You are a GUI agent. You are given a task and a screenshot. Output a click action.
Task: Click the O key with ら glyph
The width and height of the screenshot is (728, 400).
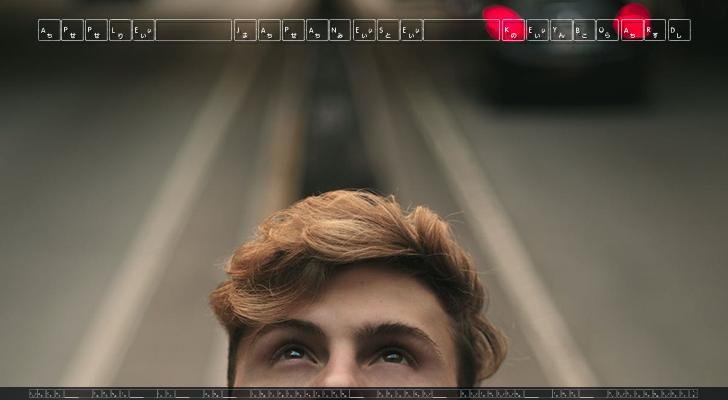click(x=607, y=30)
